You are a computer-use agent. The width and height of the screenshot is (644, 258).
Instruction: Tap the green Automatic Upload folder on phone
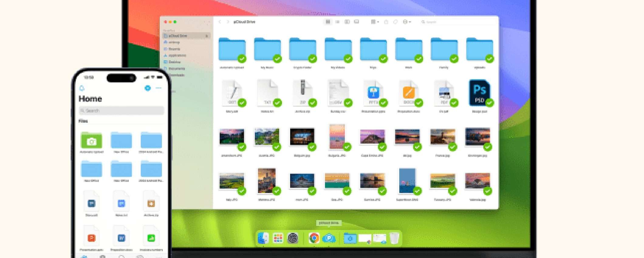(x=91, y=141)
